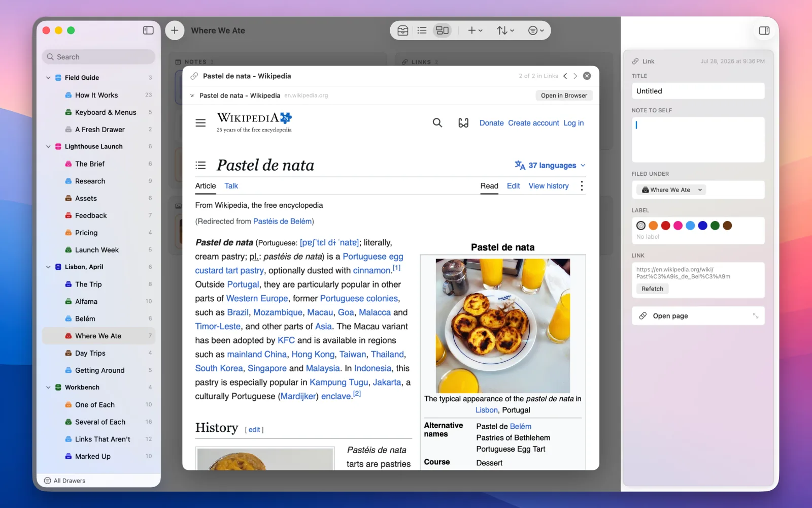Click the Refetch button
Screen dimensions: 812x508
tap(652, 289)
